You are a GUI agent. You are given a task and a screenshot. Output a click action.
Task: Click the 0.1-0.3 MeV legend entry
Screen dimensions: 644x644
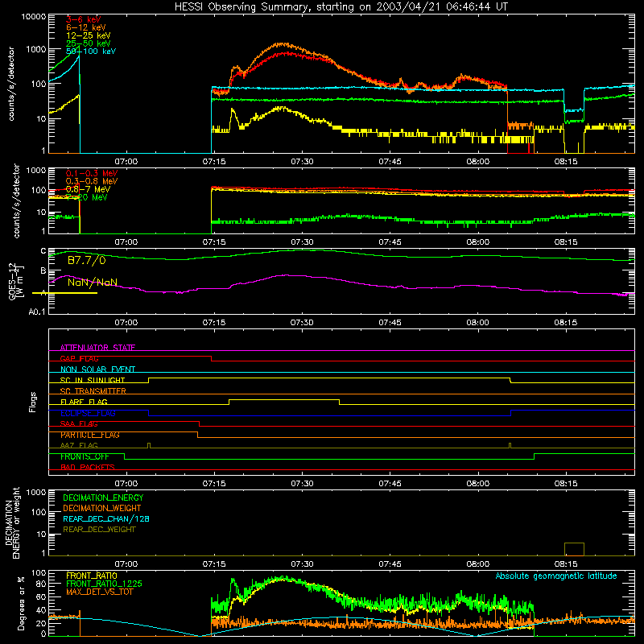[x=92, y=173]
